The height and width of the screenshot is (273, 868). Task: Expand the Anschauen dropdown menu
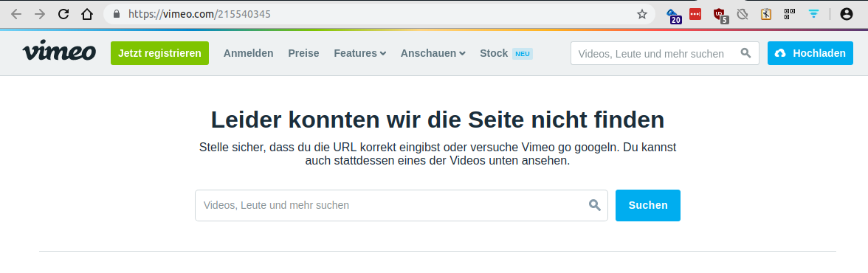pos(433,53)
